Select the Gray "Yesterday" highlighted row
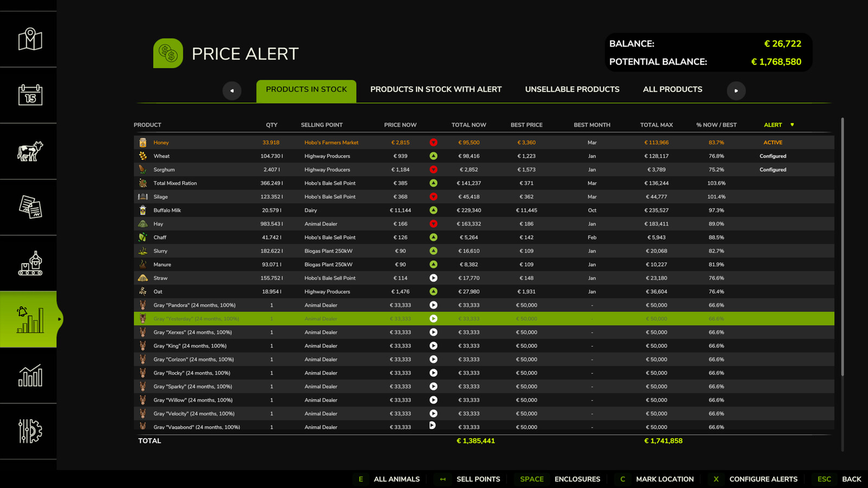This screenshot has width=868, height=488. 484,319
